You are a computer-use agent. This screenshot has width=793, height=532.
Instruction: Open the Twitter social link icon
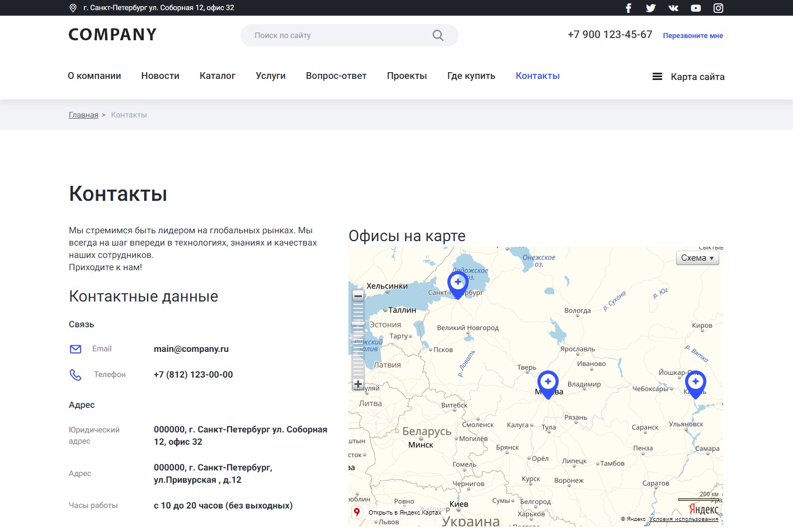click(650, 8)
